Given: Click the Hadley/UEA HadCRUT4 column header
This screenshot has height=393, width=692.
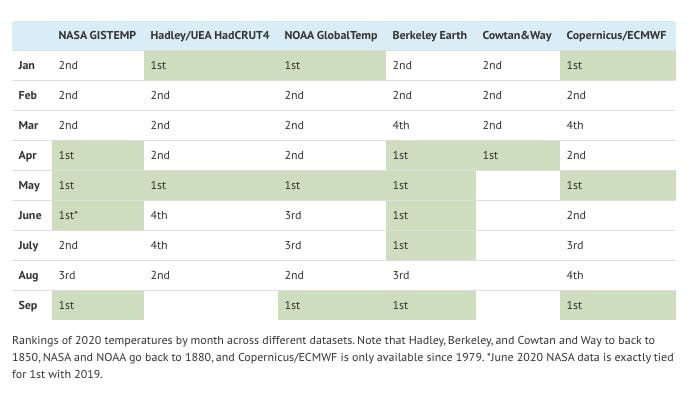Looking at the screenshot, I should [x=210, y=35].
